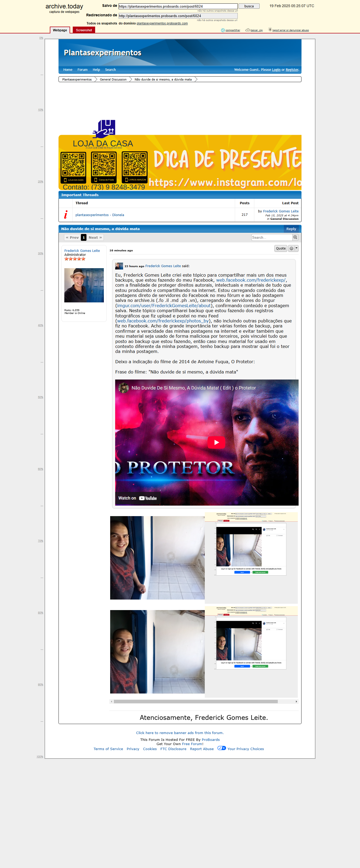
Task: Click the forum Search text box
Action: (x=272, y=237)
